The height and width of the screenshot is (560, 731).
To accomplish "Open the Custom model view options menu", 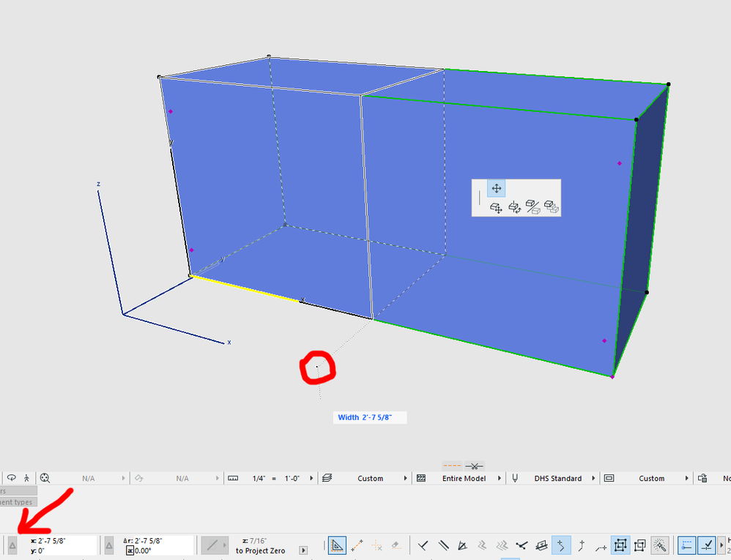I will [651, 478].
